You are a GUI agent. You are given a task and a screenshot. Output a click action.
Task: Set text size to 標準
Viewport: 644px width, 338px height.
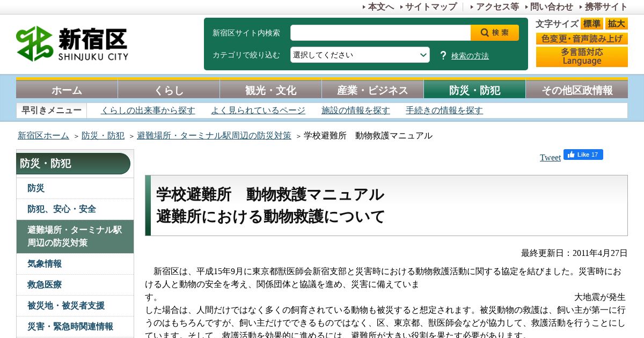click(592, 24)
